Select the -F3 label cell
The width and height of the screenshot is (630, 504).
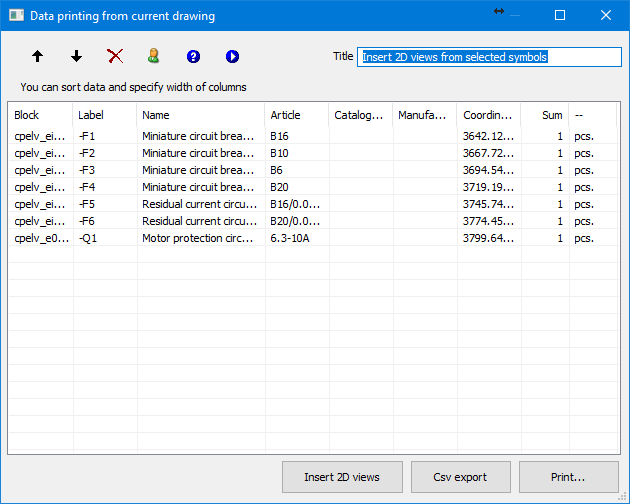105,170
